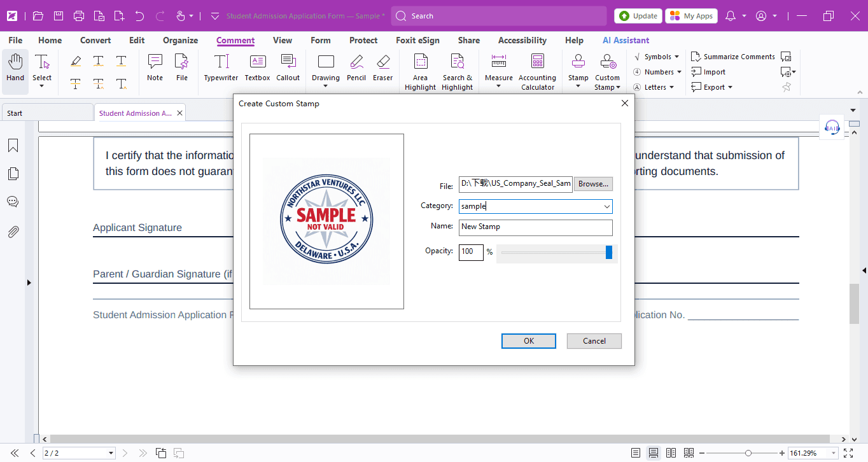Expand the Select tool dropdown

point(42,86)
